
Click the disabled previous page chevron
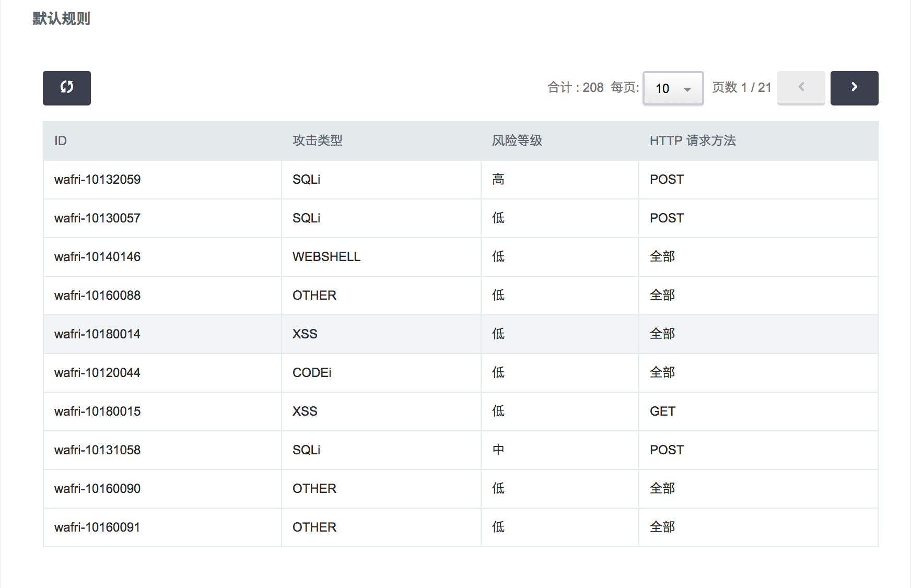point(801,88)
